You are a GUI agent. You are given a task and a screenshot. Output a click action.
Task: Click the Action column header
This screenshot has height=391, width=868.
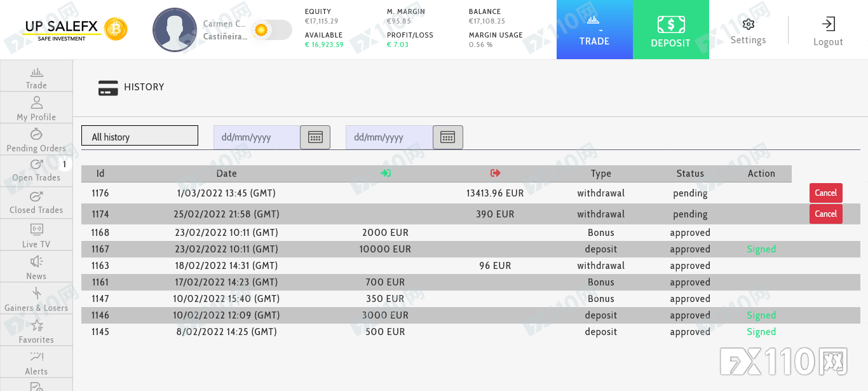tap(761, 174)
